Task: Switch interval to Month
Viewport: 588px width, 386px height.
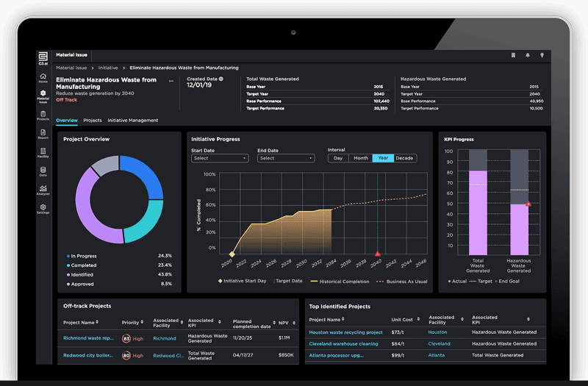Action: [361, 158]
